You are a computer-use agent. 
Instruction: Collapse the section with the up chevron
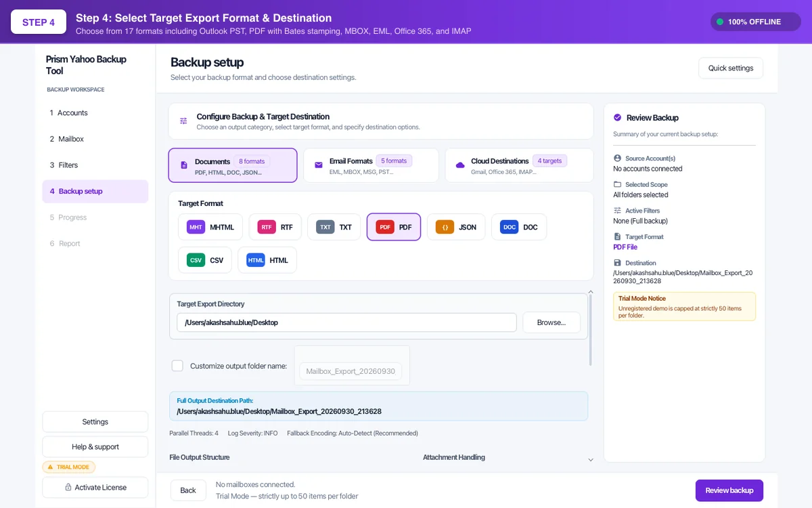(590, 292)
